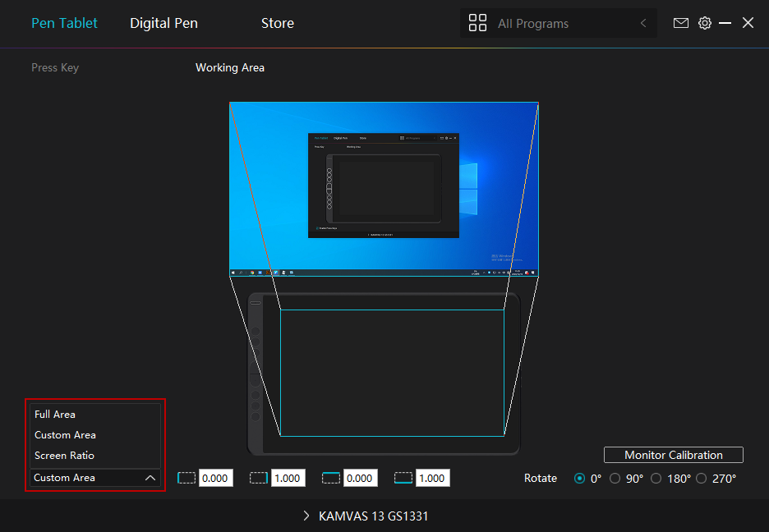Image resolution: width=769 pixels, height=532 pixels.
Task: Click the top margin field showing 0.000
Action: (360, 478)
